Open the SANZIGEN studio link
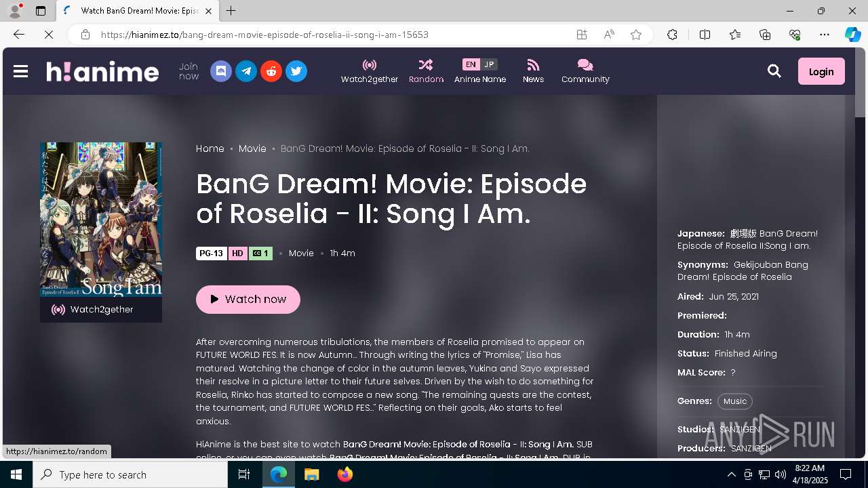The width and height of the screenshot is (868, 488). pyautogui.click(x=741, y=429)
